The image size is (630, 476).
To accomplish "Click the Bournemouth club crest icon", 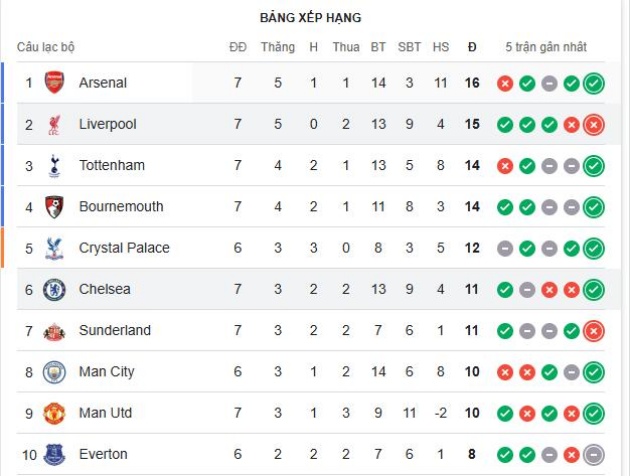I will pos(55,207).
